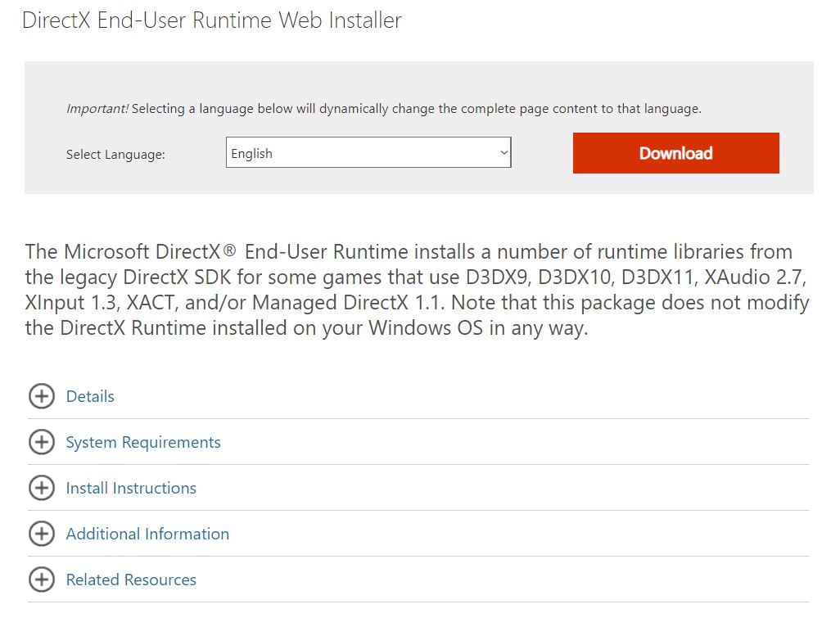Viewport: 840px width, 627px height.
Task: Click the plus icon beside Details
Action: click(41, 396)
